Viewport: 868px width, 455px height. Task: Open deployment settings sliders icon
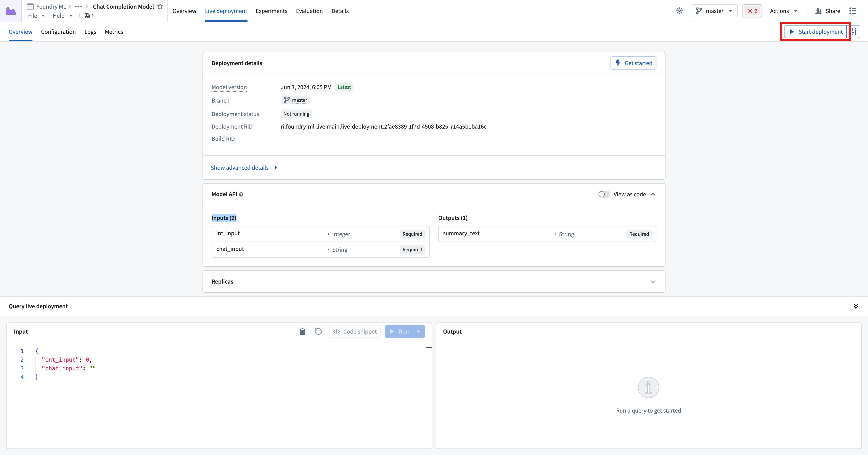coord(854,32)
